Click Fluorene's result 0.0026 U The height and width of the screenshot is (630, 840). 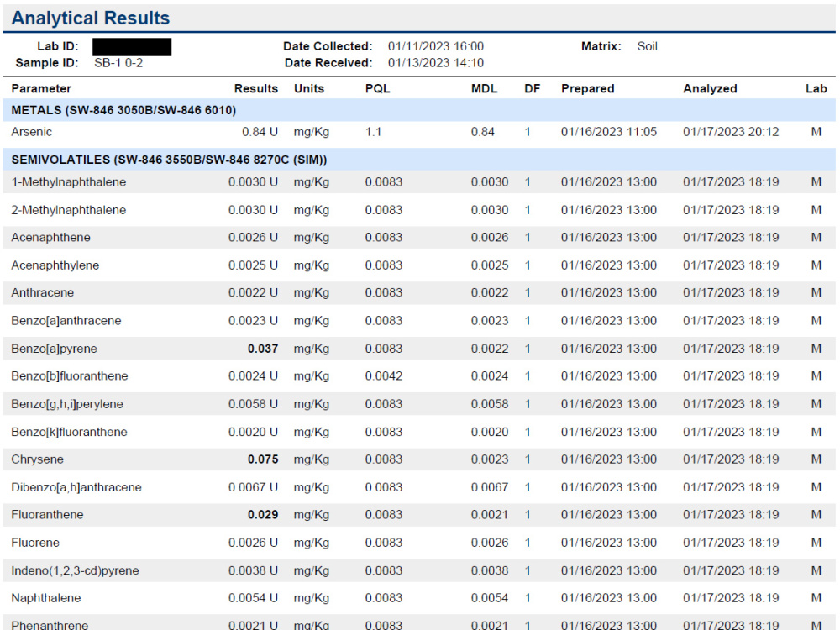(253, 543)
